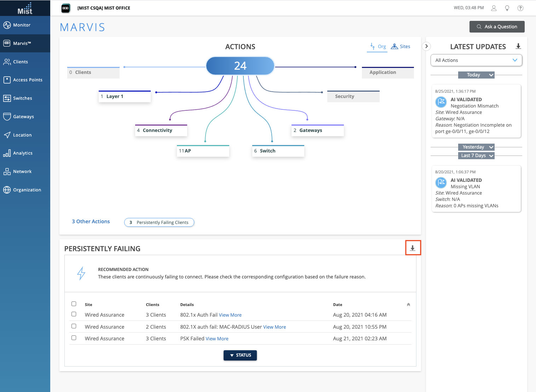Open the user account icon
536x392 pixels.
click(x=494, y=8)
